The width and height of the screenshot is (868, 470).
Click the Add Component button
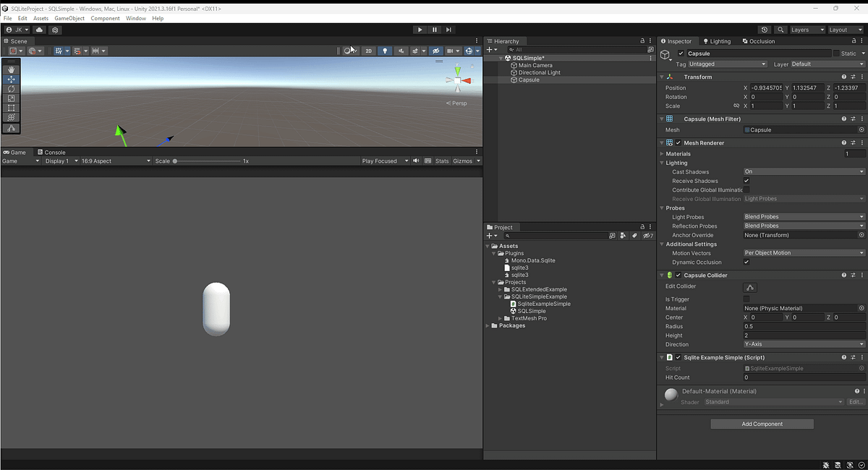point(762,424)
